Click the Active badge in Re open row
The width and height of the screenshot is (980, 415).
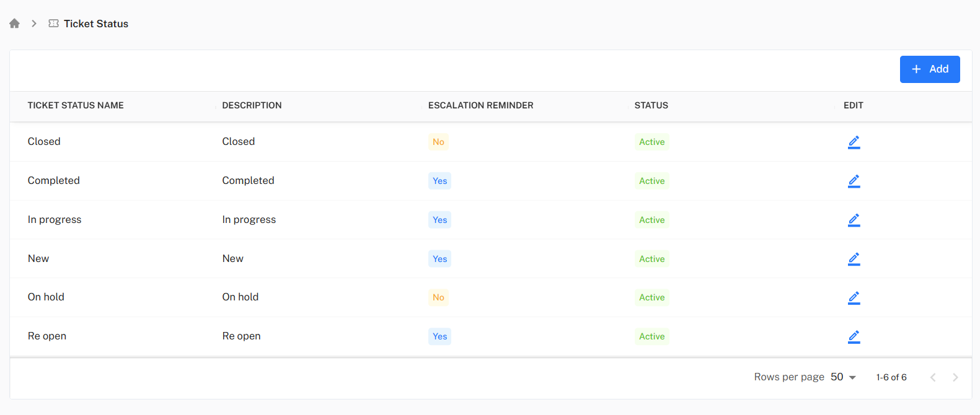click(651, 336)
